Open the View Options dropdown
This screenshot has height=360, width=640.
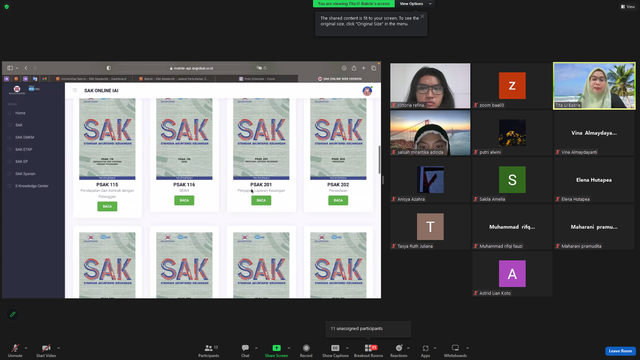point(415,4)
